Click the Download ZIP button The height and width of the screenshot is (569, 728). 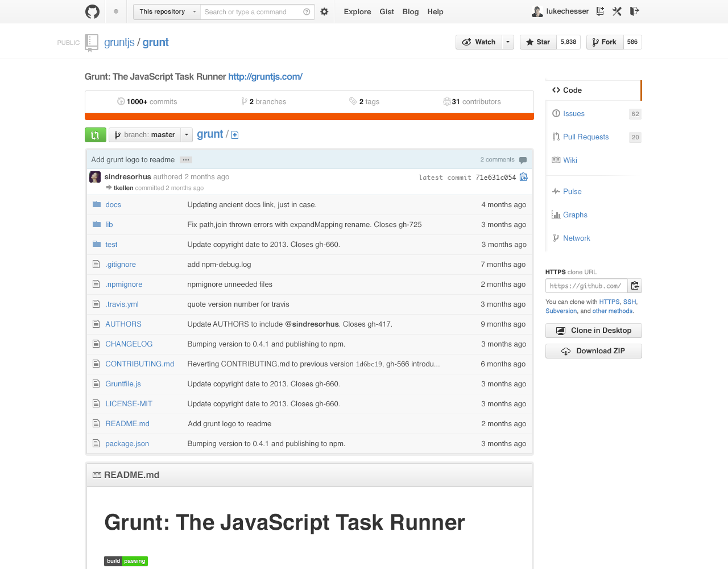click(x=593, y=351)
